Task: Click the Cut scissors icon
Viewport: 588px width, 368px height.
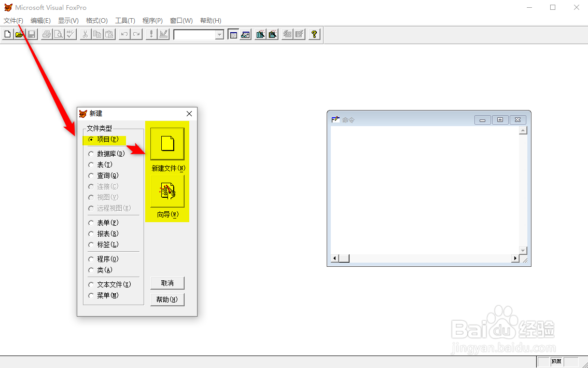Action: tap(86, 35)
